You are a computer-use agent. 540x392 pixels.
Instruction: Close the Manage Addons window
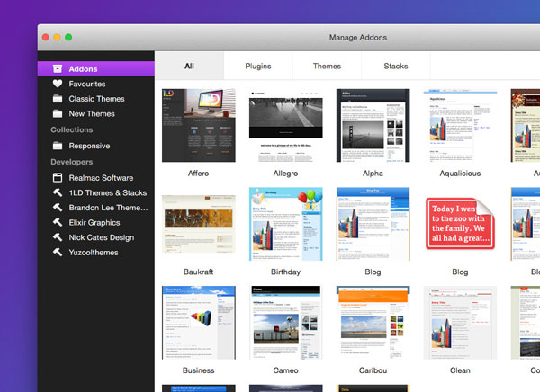(46, 37)
